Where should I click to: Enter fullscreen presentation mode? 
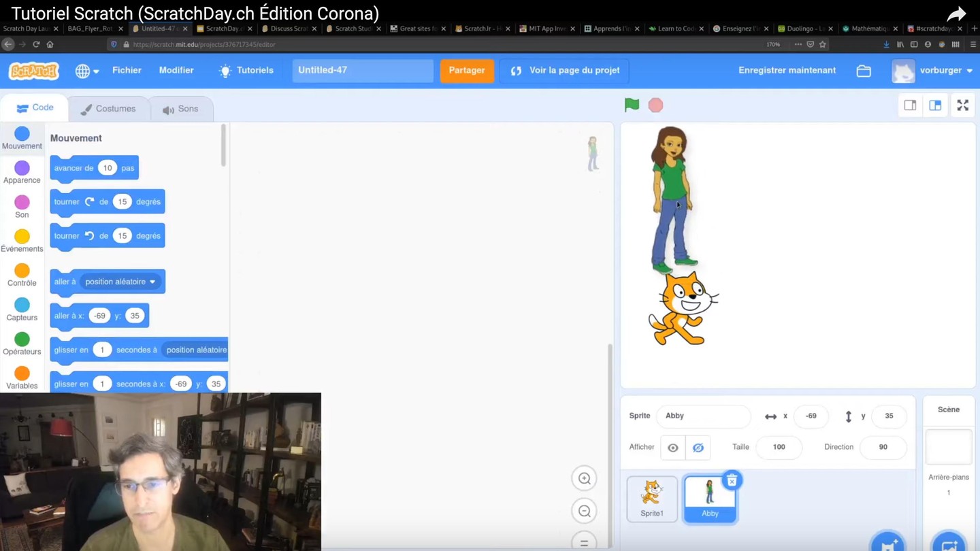962,105
